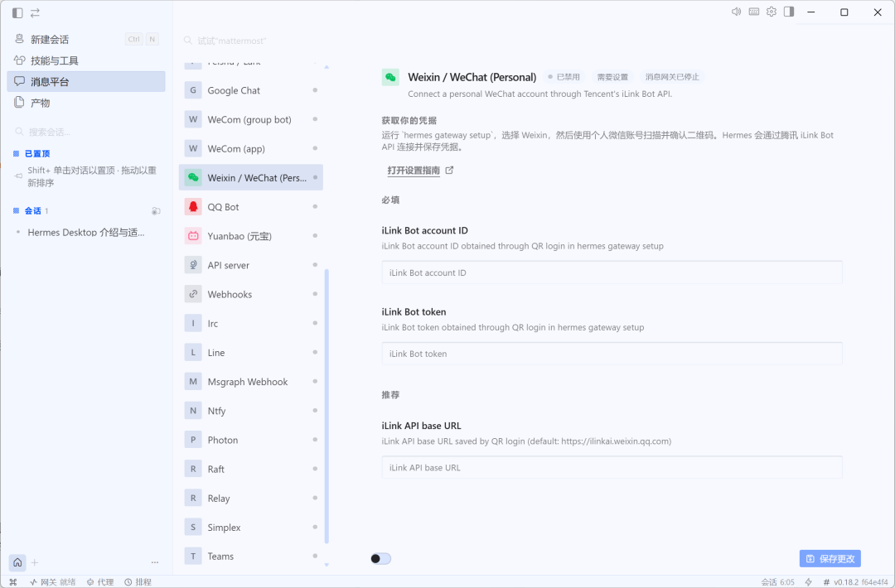This screenshot has width=895, height=588.
Task: Toggle the right side panel icon
Action: coord(789,12)
